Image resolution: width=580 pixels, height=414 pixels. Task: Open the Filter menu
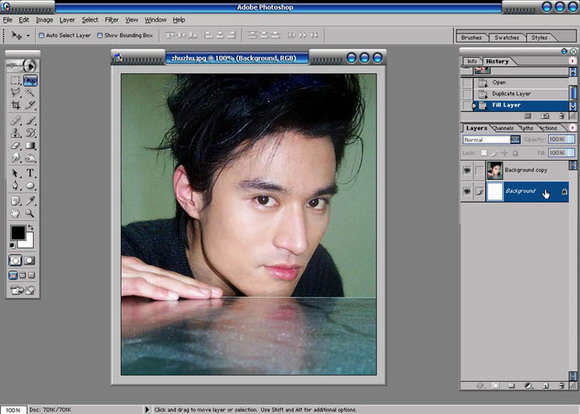tap(111, 20)
